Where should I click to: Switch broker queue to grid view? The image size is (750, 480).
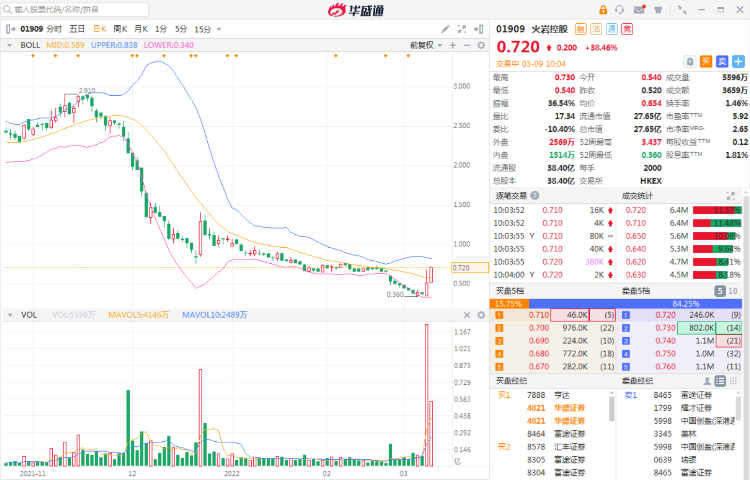[733, 381]
